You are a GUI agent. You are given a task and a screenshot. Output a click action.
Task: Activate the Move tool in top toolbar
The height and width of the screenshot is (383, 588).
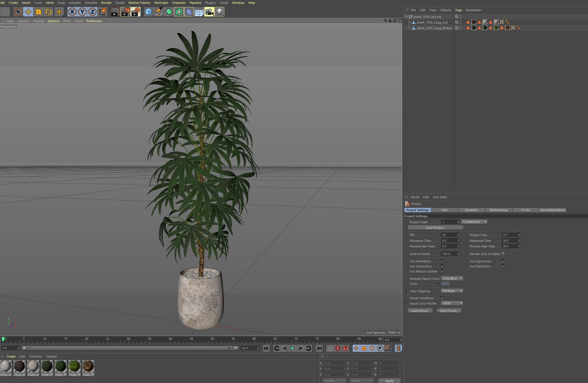[x=28, y=12]
